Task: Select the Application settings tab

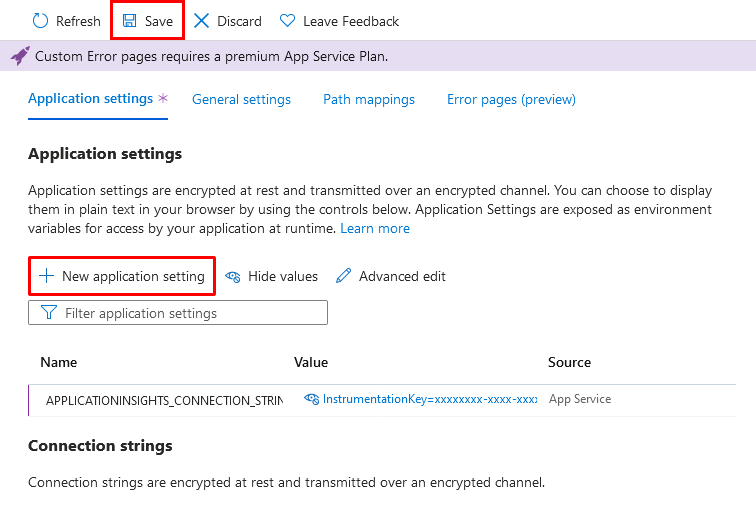Action: 90,99
